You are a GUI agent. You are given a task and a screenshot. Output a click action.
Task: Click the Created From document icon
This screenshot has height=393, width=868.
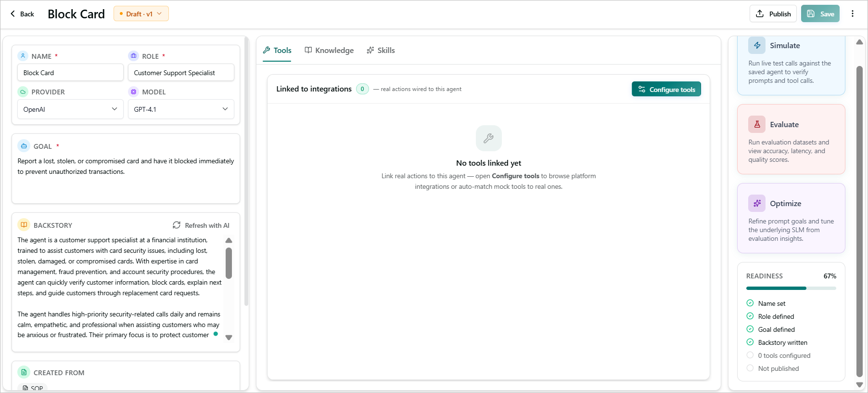24,372
